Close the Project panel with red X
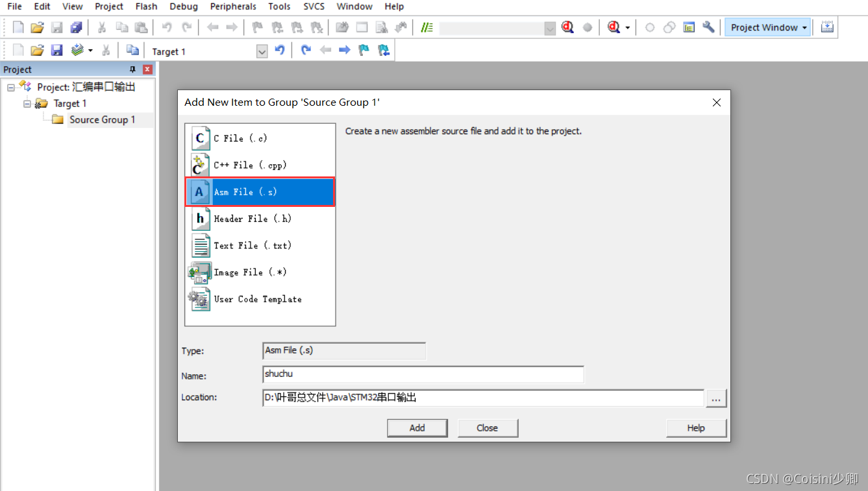 pyautogui.click(x=147, y=69)
